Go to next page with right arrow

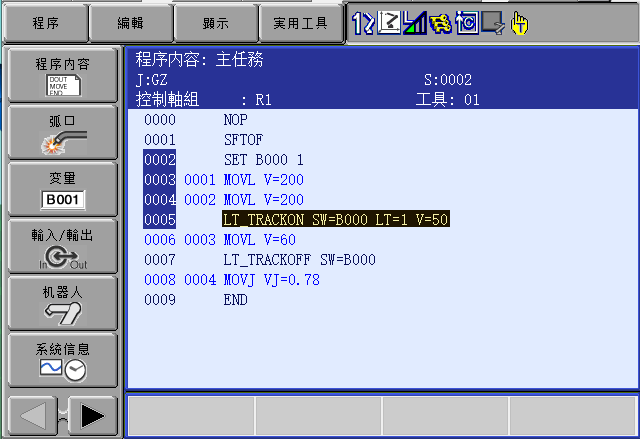pyautogui.click(x=92, y=415)
